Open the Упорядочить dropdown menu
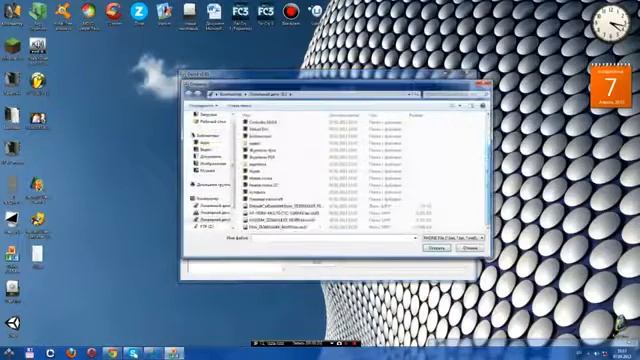 coord(203,106)
